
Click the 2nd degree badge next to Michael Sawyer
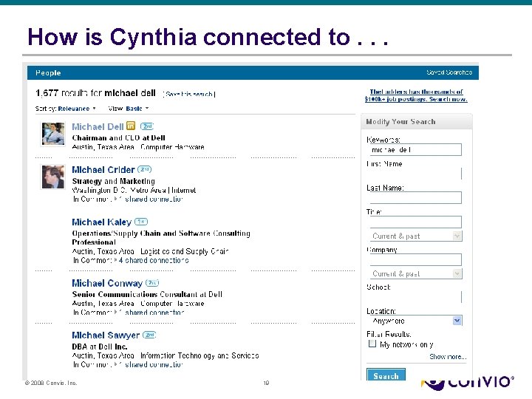click(149, 335)
